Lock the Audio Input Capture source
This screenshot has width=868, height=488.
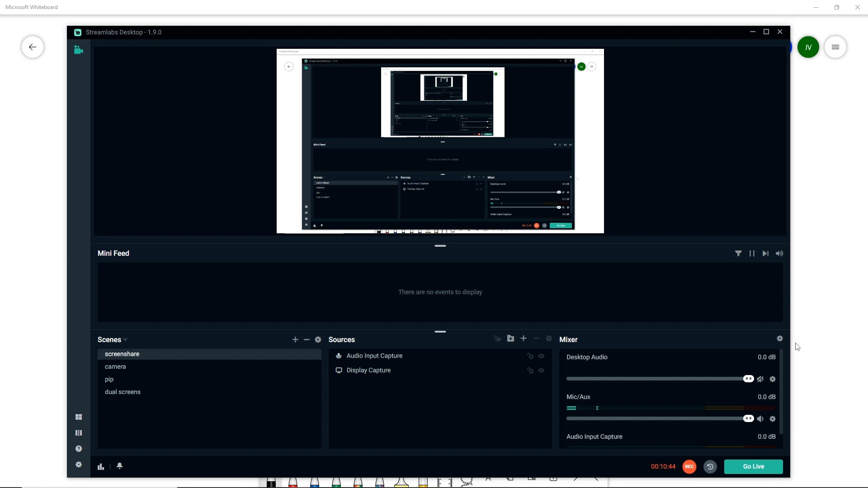[530, 356]
